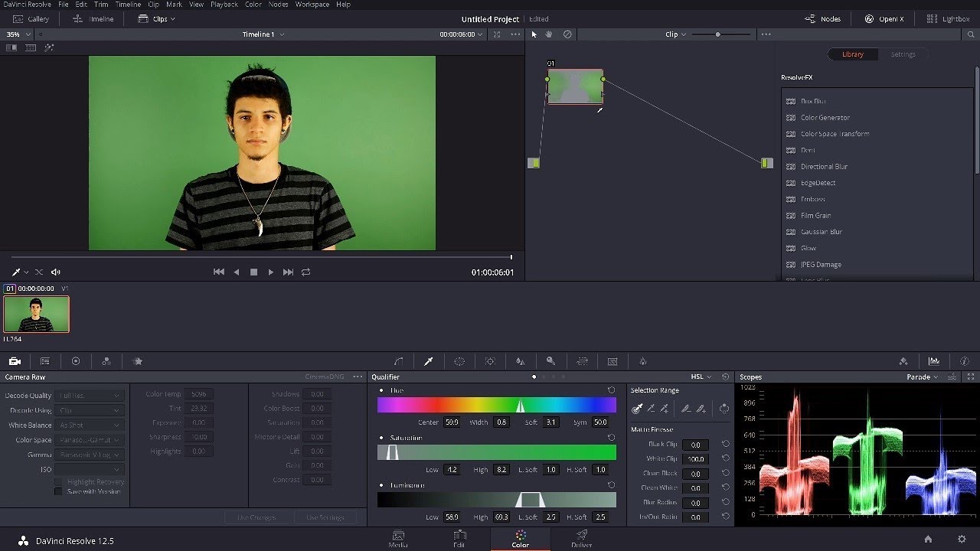Open the Key palette icon

pos(550,361)
